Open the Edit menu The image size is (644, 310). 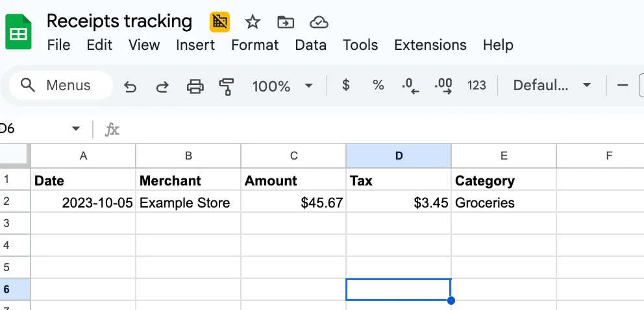[99, 45]
